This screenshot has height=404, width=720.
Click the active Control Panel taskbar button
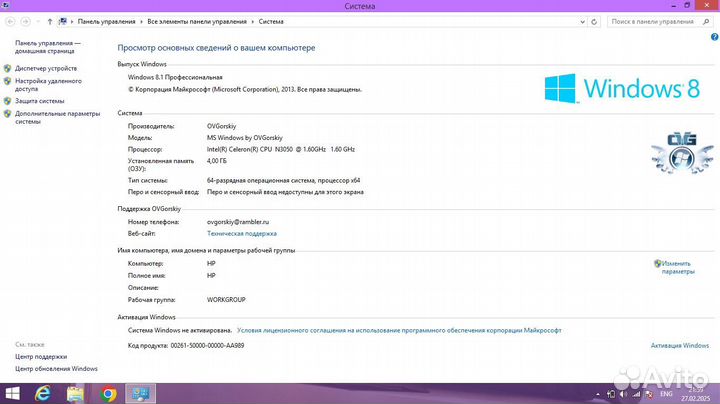[x=141, y=394]
